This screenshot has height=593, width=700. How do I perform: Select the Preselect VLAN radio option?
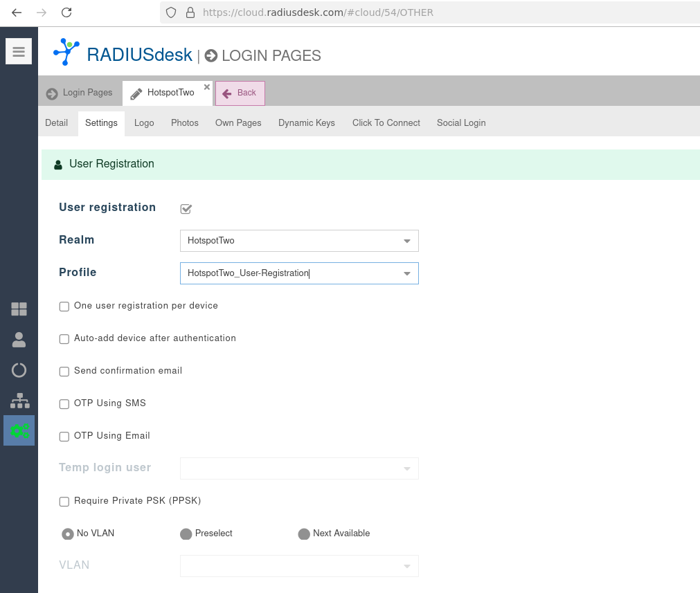pos(186,534)
